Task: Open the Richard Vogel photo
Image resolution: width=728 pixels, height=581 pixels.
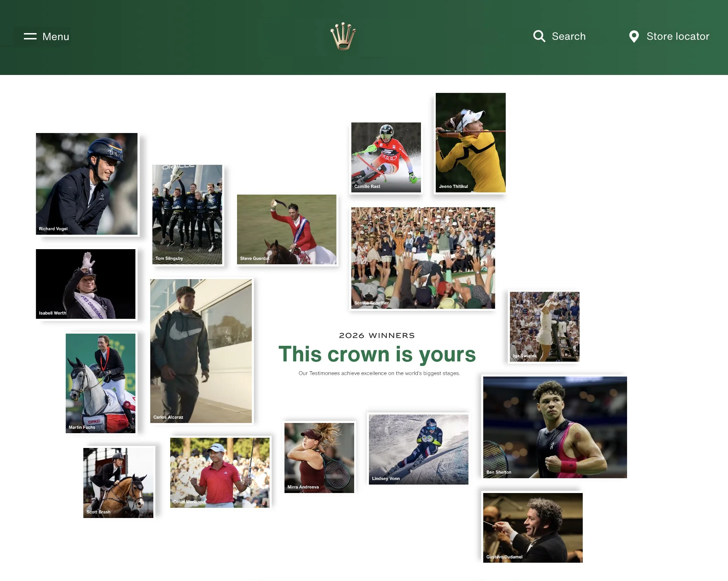Action: coord(87,184)
